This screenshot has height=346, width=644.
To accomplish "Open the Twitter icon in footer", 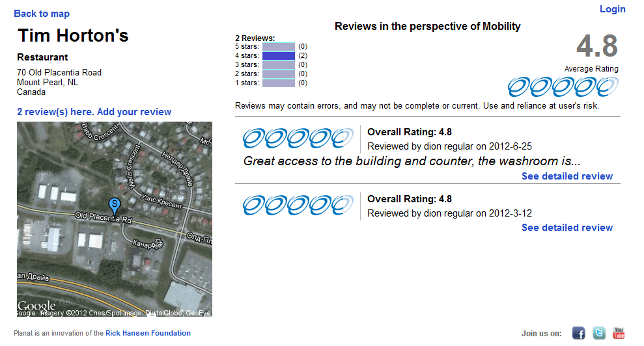I will click(598, 333).
